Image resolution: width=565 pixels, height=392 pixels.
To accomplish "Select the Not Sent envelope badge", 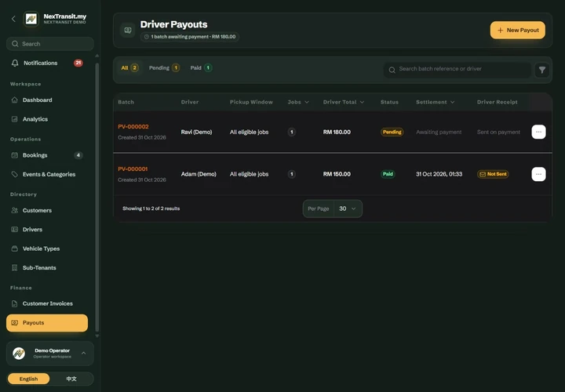I will click(x=493, y=174).
